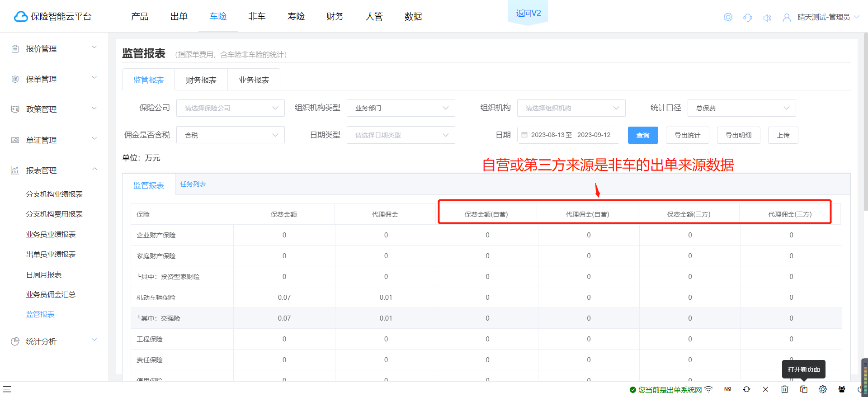
Task: Open the 人管 top menu
Action: (x=374, y=17)
